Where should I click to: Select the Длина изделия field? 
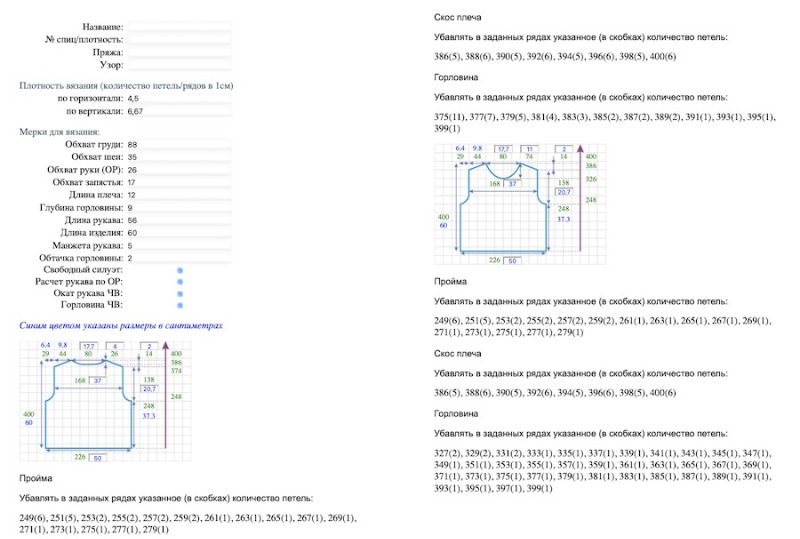pyautogui.click(x=179, y=233)
